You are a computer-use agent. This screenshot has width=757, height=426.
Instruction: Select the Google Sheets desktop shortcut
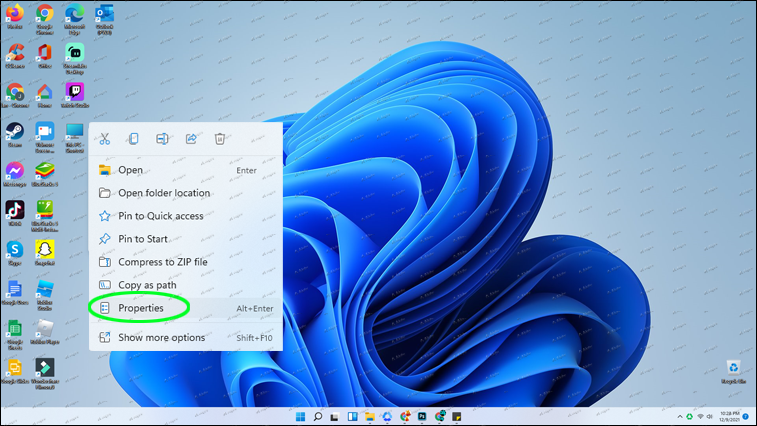pos(15,334)
